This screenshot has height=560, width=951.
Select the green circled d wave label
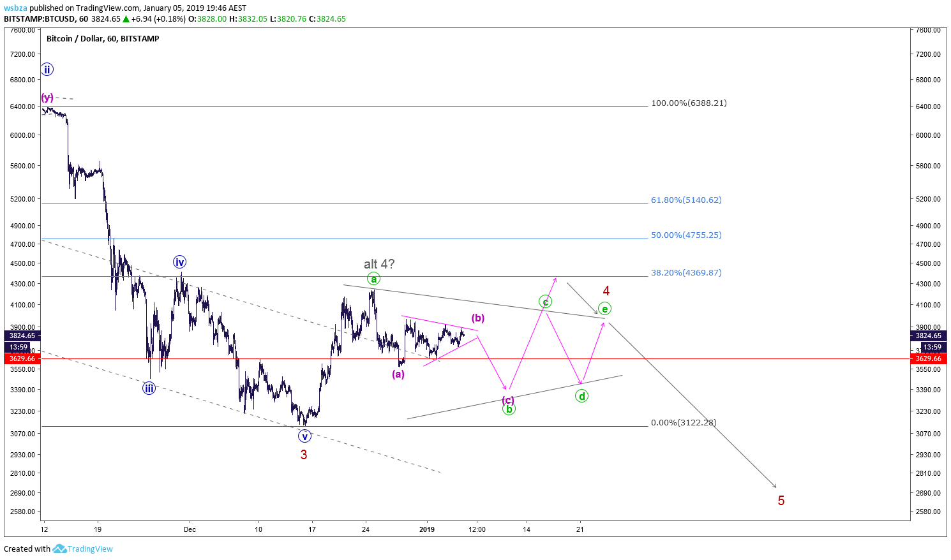pyautogui.click(x=581, y=396)
